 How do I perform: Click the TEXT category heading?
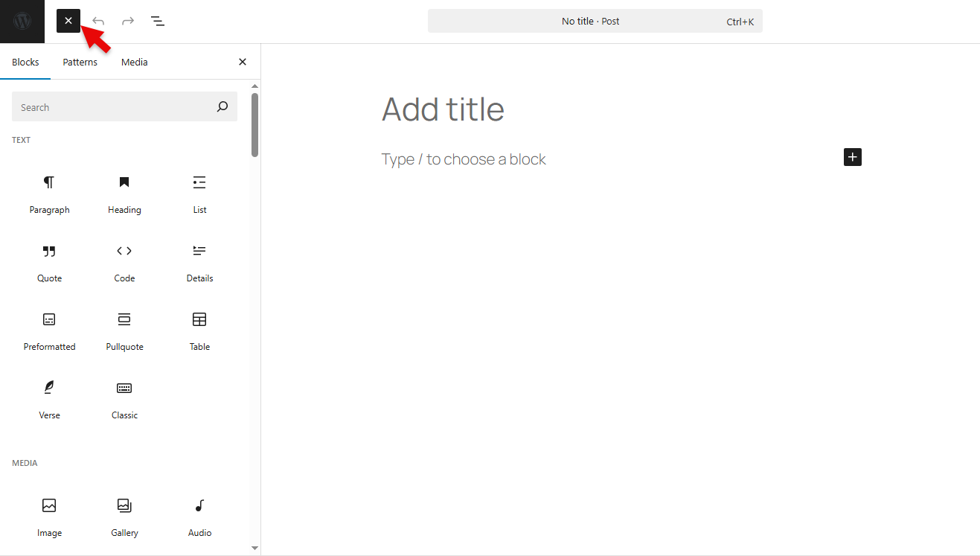point(21,140)
